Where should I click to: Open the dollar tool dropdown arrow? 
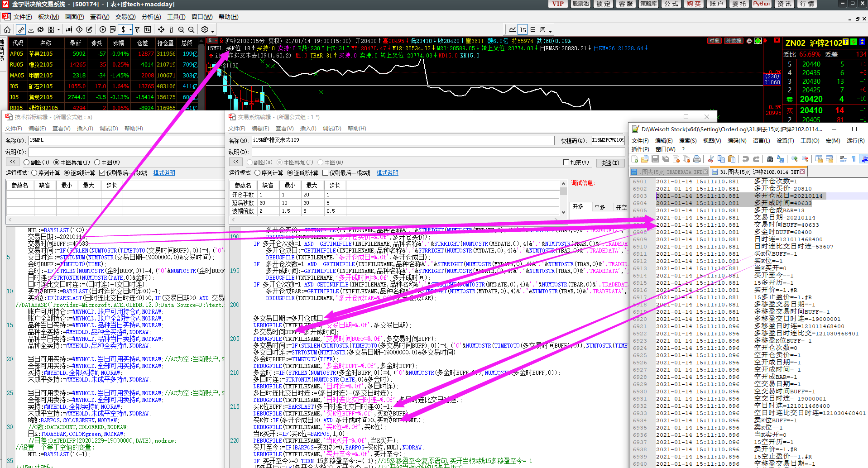[130, 30]
